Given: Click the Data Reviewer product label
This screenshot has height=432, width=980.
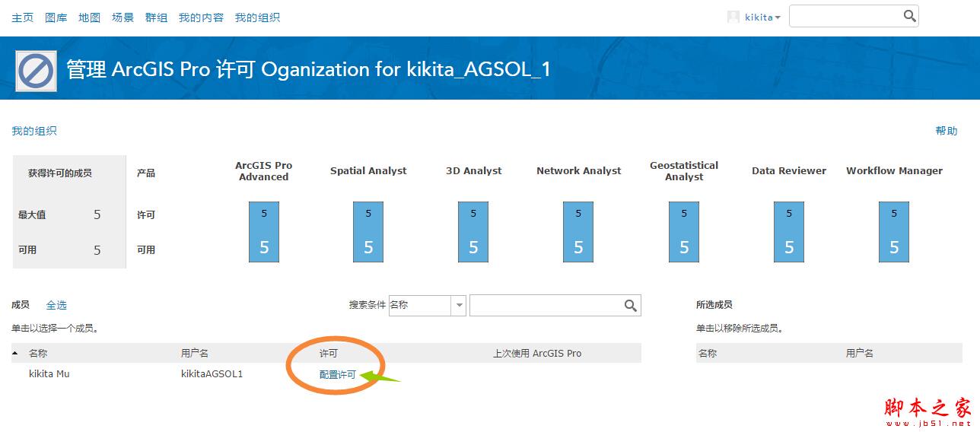Looking at the screenshot, I should coord(789,171).
